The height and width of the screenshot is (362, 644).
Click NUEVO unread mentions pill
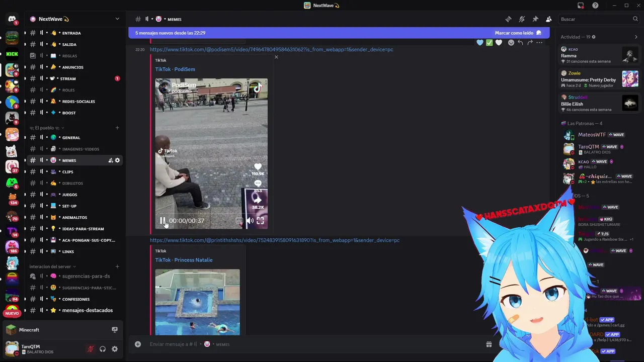pyautogui.click(x=12, y=313)
